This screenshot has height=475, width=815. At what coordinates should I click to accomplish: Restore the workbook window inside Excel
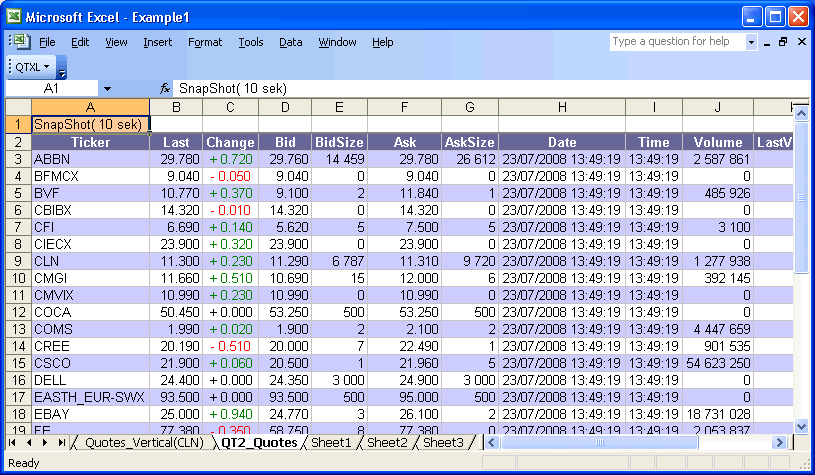(783, 42)
